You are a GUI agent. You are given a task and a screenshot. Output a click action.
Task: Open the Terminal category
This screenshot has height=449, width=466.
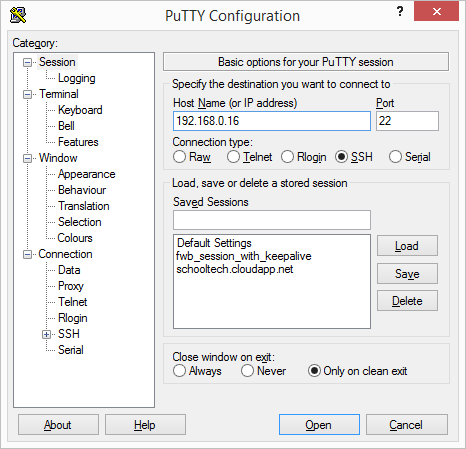(59, 94)
